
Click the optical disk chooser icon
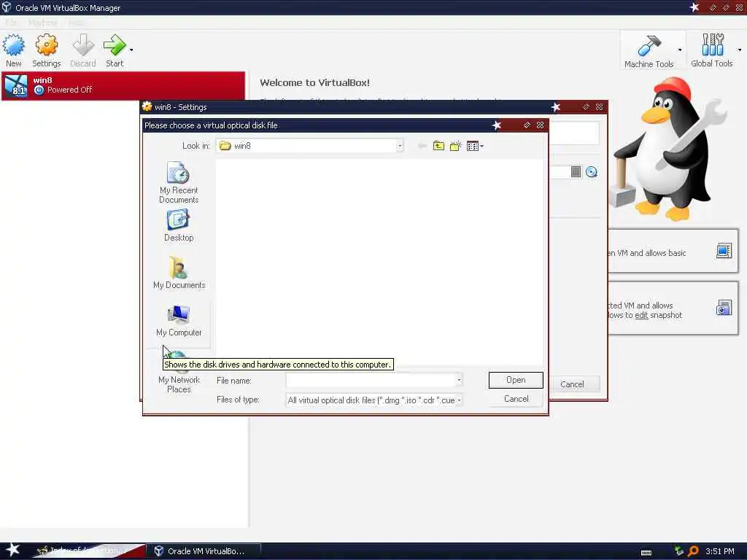tap(592, 172)
